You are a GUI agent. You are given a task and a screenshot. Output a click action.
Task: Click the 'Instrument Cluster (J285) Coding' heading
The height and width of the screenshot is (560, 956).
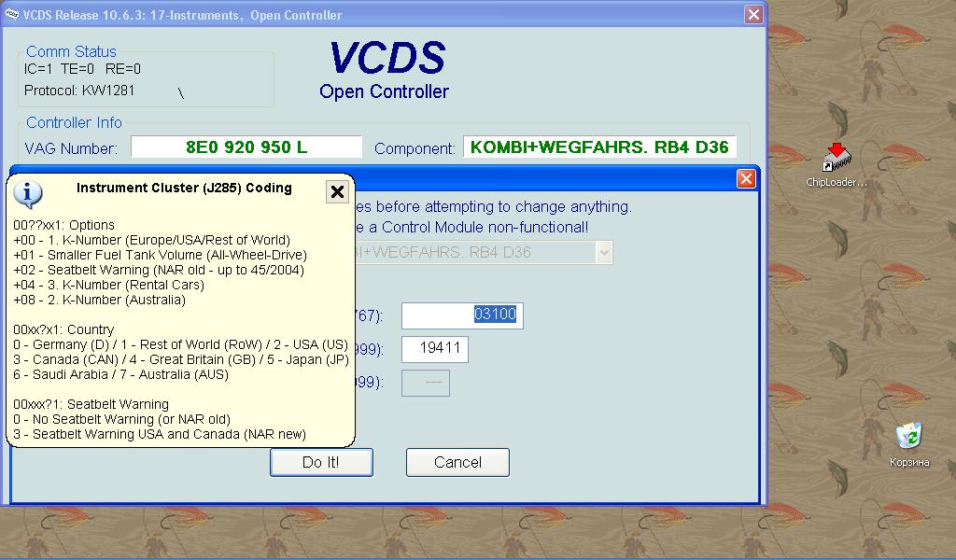184,188
